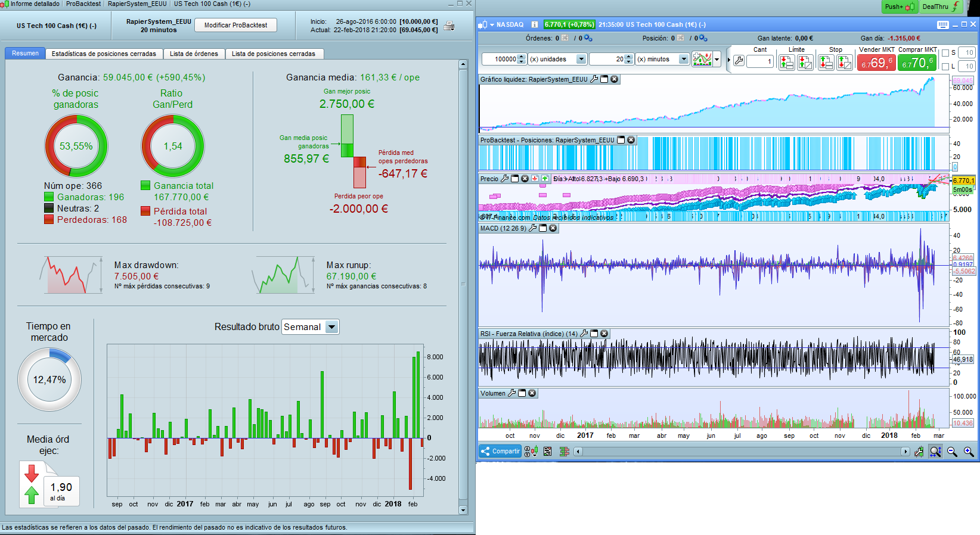Click the chart horizontal scrollbar left arrow
Screen dimensions: 980x535
coord(578,452)
